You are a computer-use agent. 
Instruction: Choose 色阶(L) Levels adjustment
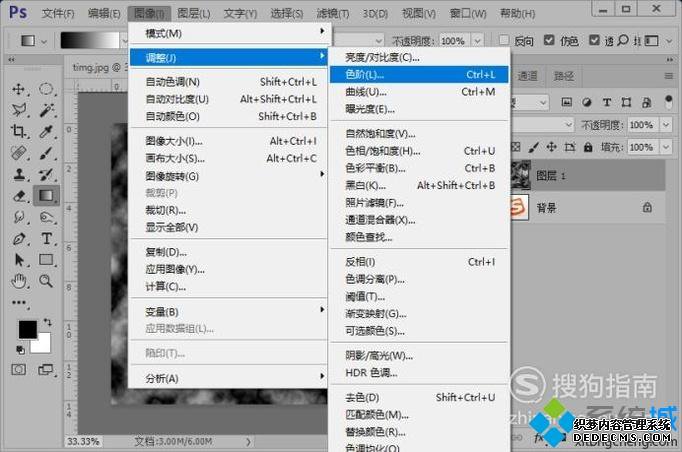[x=419, y=74]
